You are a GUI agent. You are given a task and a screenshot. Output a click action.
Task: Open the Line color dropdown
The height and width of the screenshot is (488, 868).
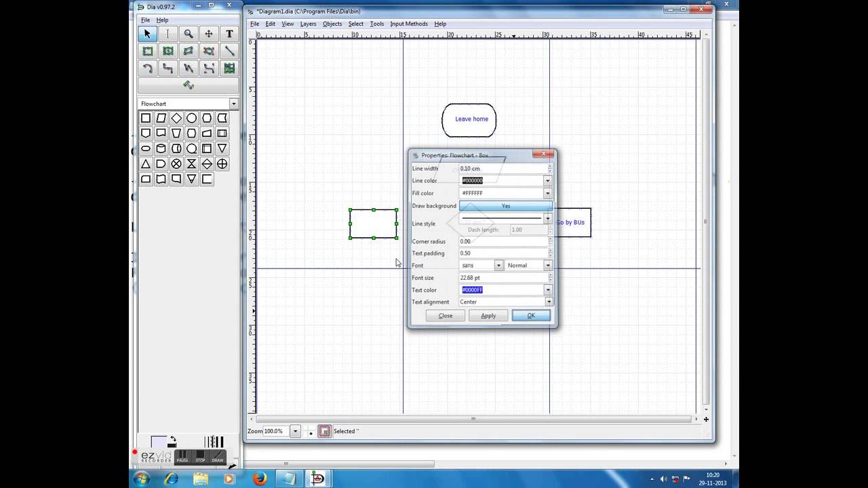coord(547,181)
